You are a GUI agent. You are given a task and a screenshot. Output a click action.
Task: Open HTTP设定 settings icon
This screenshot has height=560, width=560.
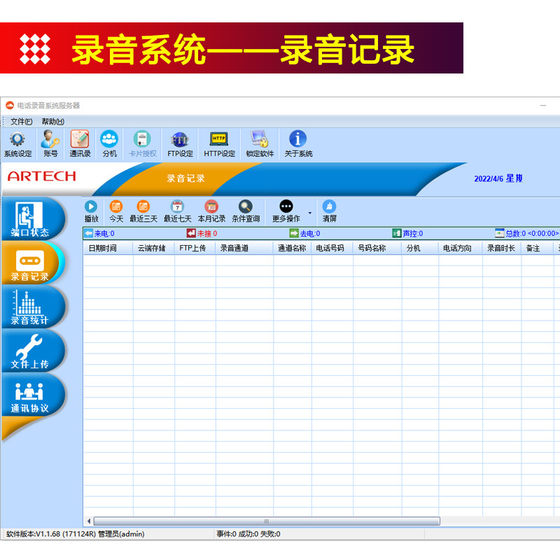click(219, 144)
